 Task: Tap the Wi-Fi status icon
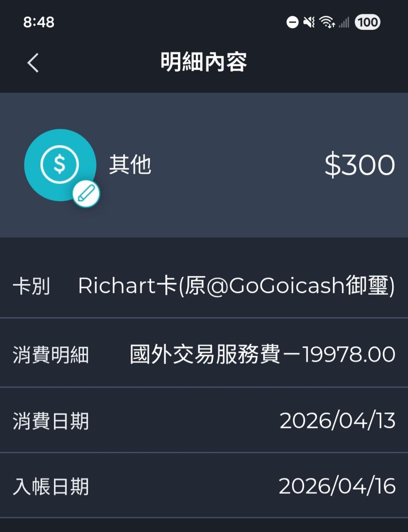coord(327,22)
